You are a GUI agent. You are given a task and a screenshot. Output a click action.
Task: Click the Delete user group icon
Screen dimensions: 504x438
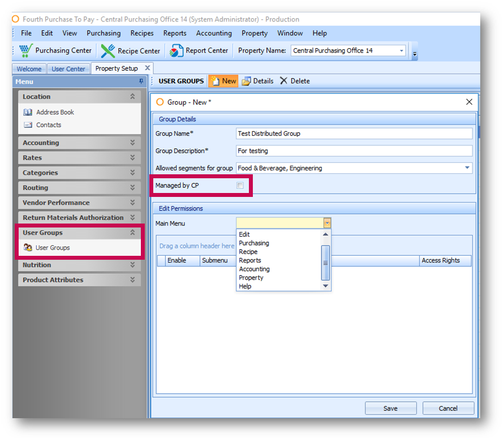tap(284, 81)
